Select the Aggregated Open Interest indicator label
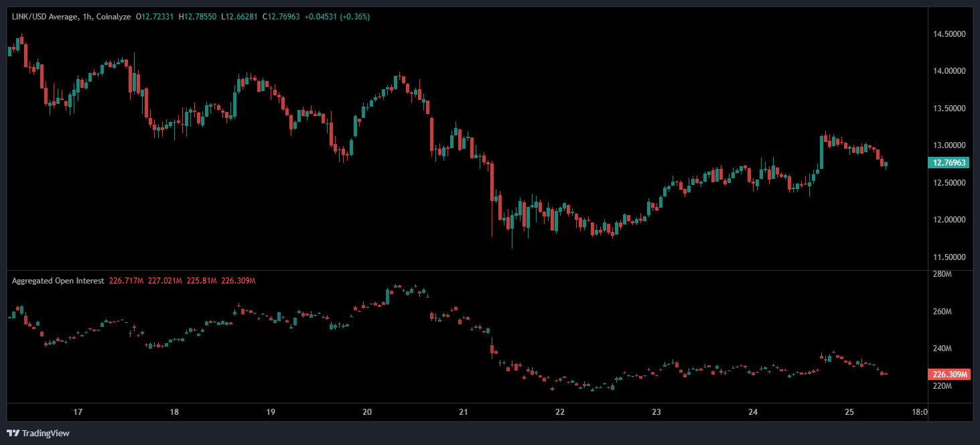This screenshot has height=445, width=980. (58, 281)
